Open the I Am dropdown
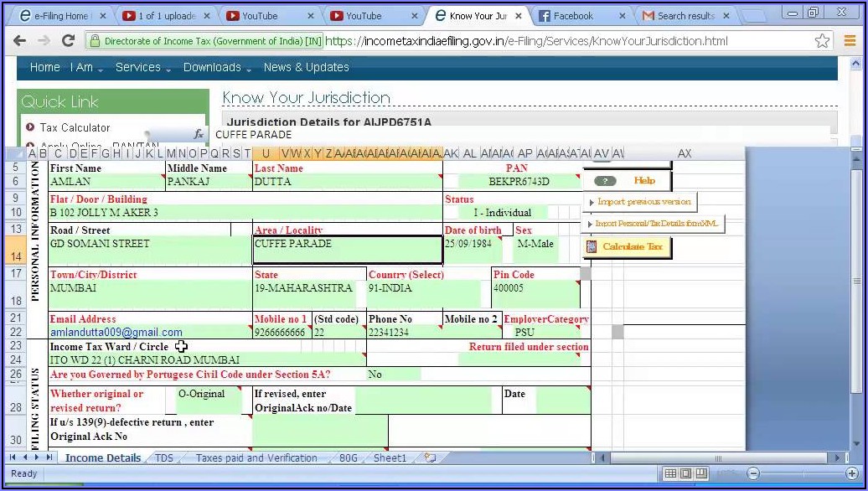 point(86,68)
